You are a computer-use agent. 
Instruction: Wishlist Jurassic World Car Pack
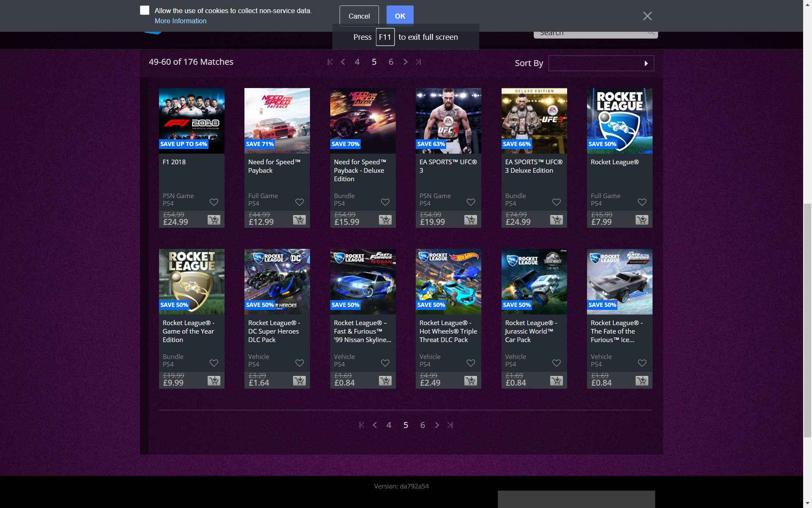tap(557, 363)
